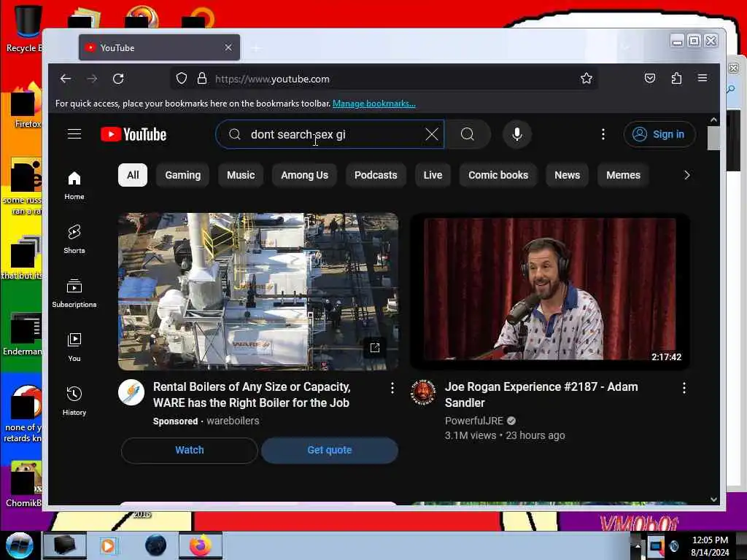Save the page to Pocket
This screenshot has width=747, height=560.
click(650, 78)
